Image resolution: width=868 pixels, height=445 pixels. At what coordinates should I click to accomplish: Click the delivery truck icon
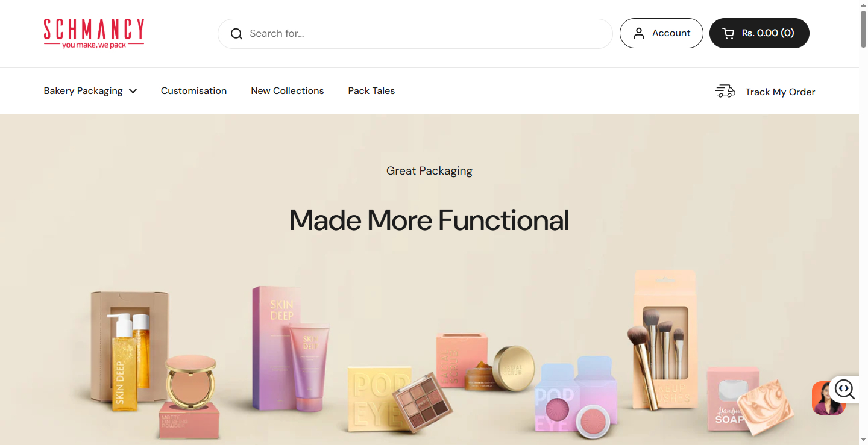click(x=725, y=92)
